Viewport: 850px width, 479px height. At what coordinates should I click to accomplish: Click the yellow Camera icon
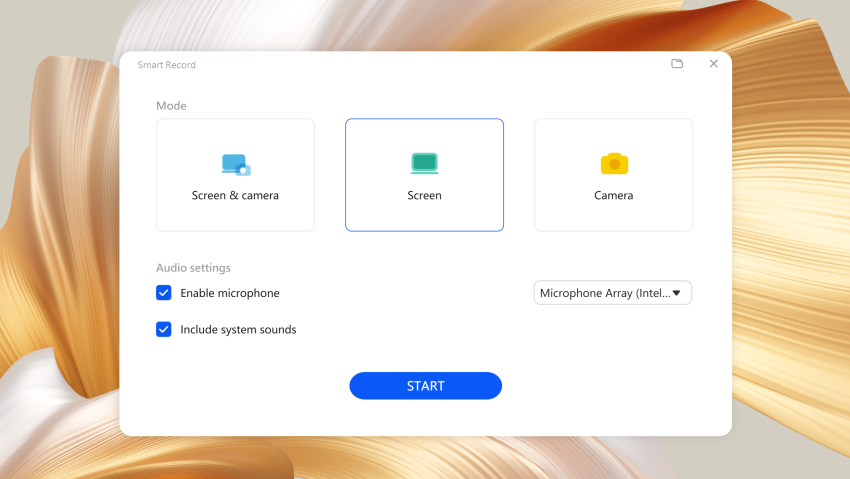pyautogui.click(x=614, y=164)
